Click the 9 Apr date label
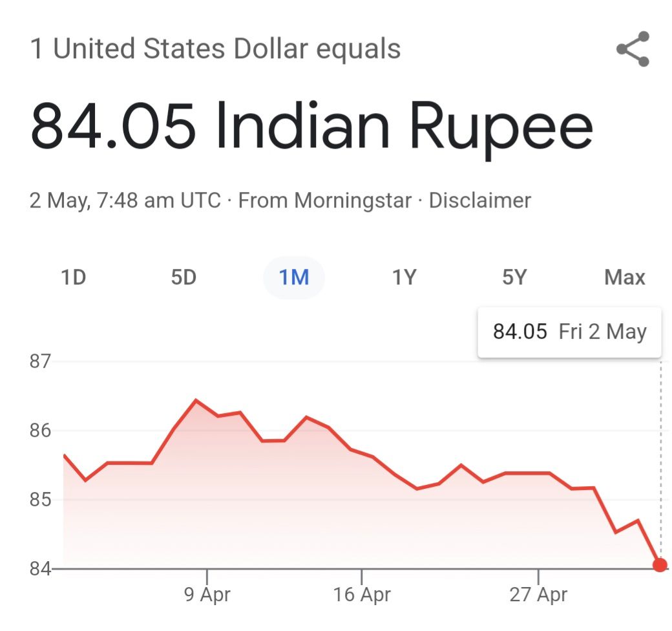 (x=207, y=594)
